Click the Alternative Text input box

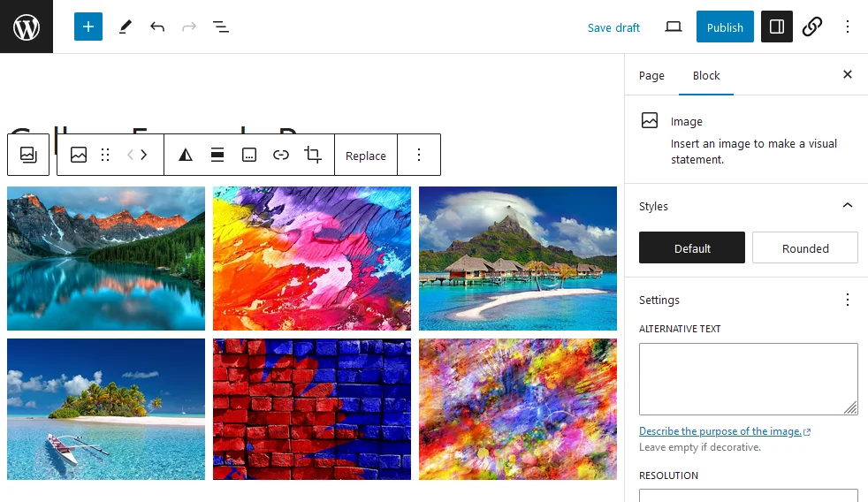(748, 379)
